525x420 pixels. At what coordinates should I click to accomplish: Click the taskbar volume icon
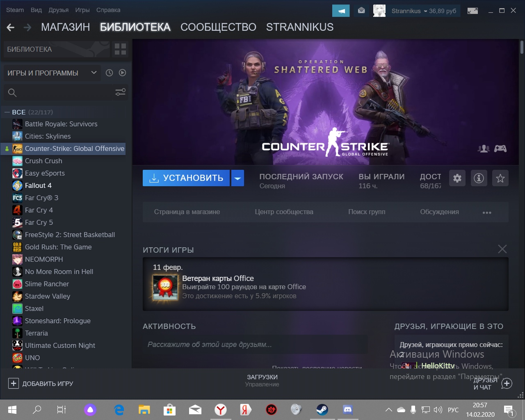pyautogui.click(x=438, y=409)
